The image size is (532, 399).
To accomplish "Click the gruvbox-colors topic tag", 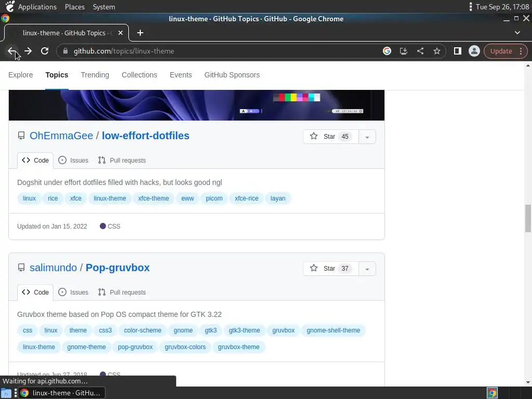I will pos(185,347).
